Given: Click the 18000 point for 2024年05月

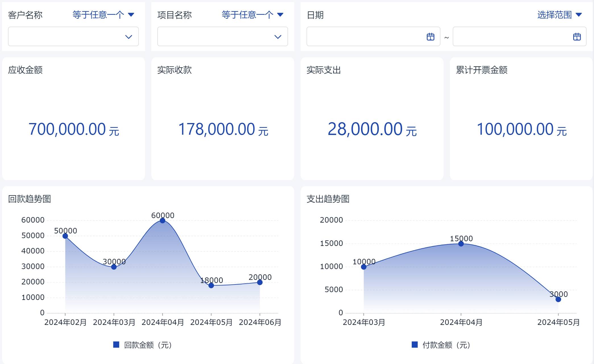Looking at the screenshot, I should [x=211, y=285].
